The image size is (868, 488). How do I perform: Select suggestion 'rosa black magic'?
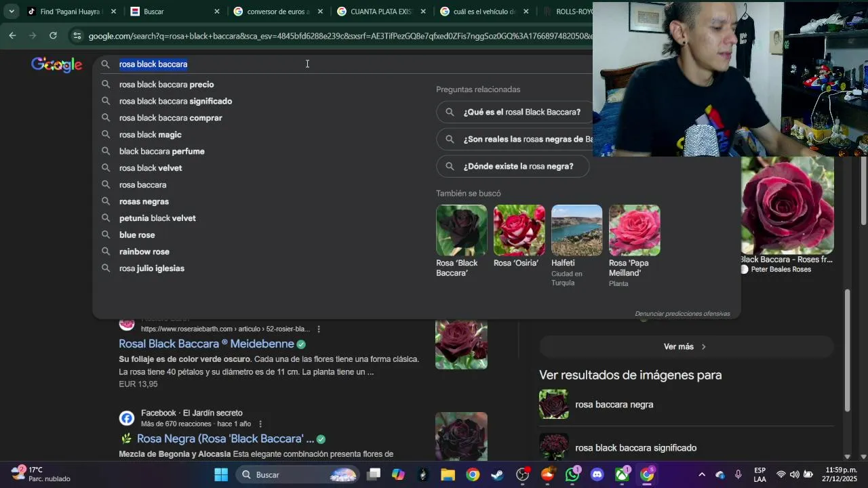[150, 135]
